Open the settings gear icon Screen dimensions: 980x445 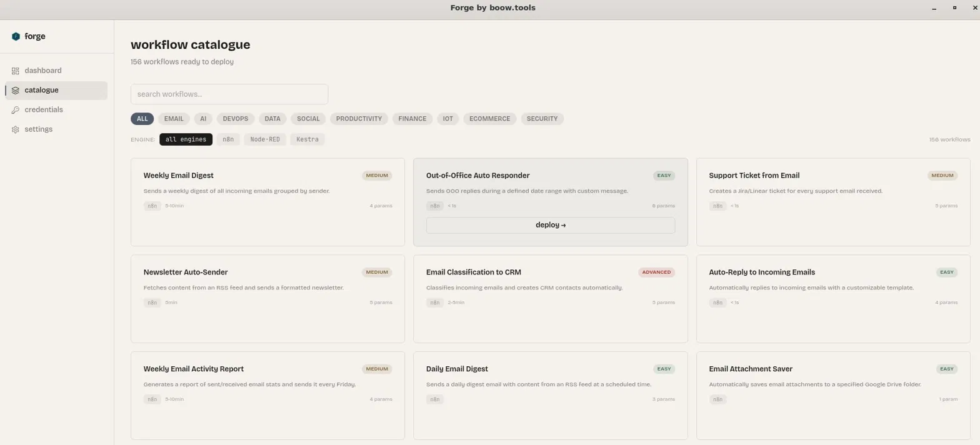tap(16, 129)
